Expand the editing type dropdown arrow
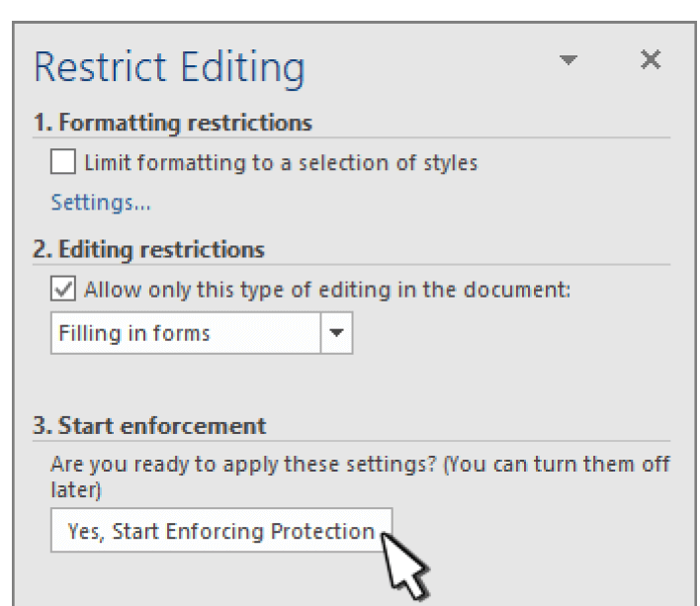 (x=336, y=333)
